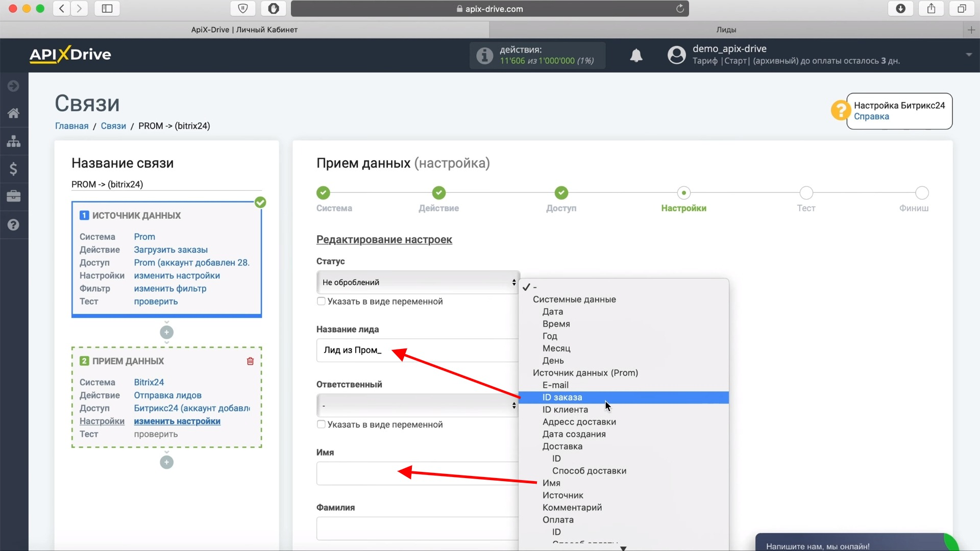This screenshot has height=551, width=980.
Task: Choose 'Дата' system variable
Action: pos(624,312)
